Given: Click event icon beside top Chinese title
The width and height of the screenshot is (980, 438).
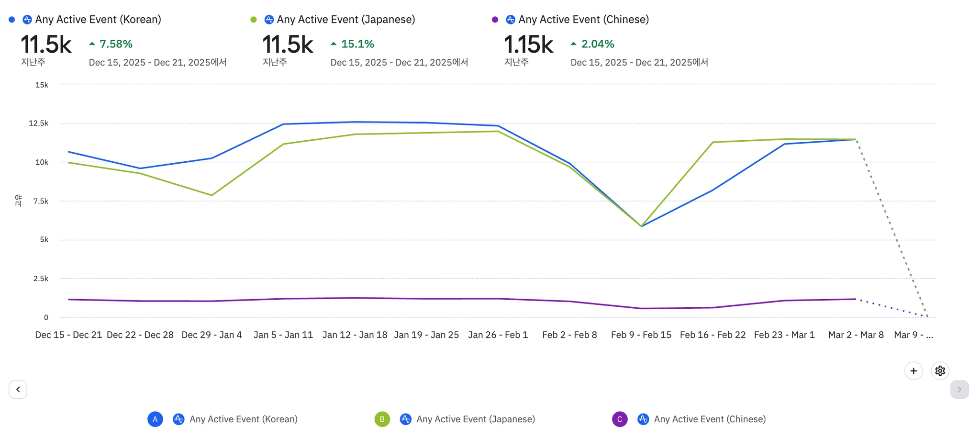Looking at the screenshot, I should (511, 20).
